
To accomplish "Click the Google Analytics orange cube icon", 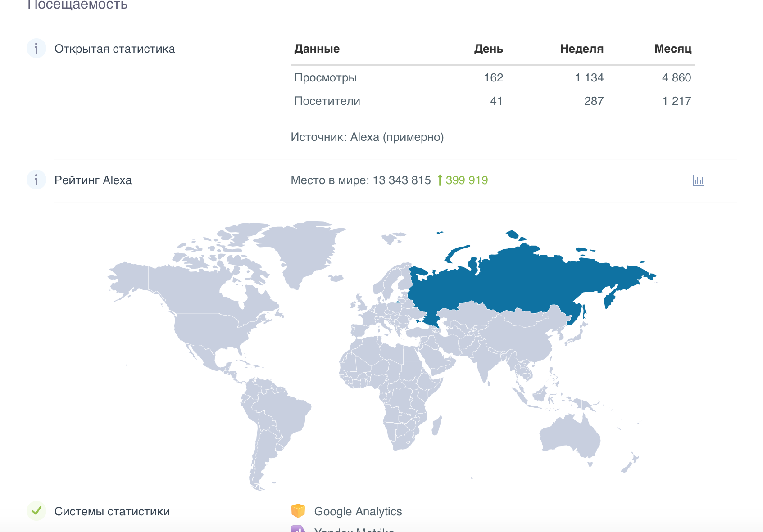I will 298,511.
